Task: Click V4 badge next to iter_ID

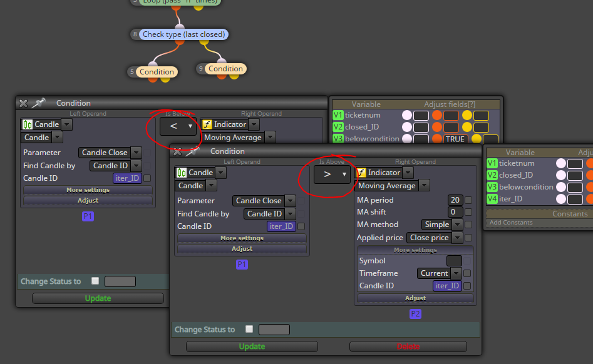Action: point(492,199)
